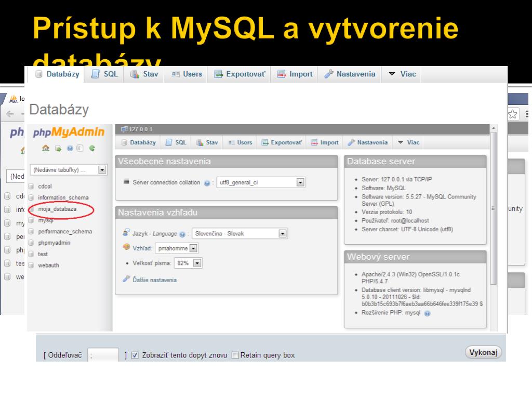Click the phpMyAdmin logo in sidebar
532x399 pixels.
coord(69,132)
